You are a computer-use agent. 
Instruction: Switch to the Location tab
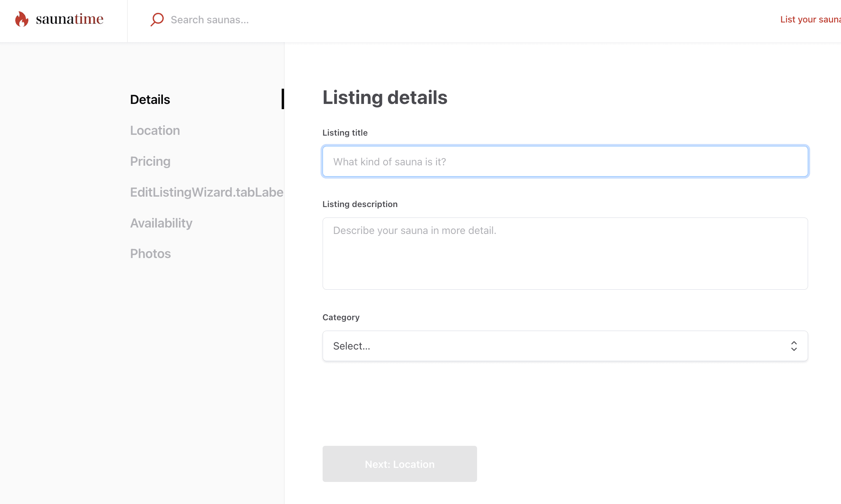155,130
